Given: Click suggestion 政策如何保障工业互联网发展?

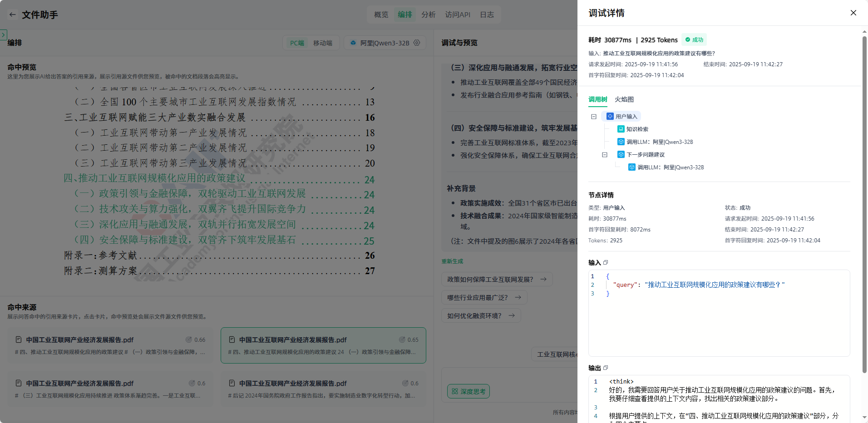Looking at the screenshot, I should point(497,280).
